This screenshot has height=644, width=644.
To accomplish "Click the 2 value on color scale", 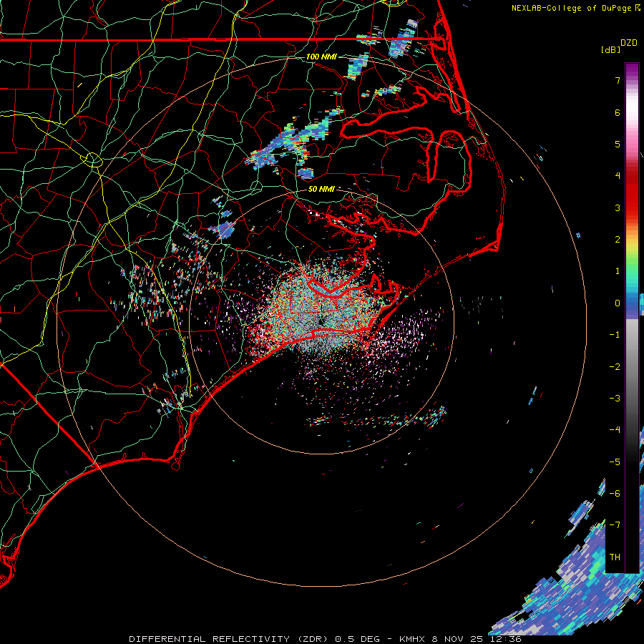I will (618, 240).
